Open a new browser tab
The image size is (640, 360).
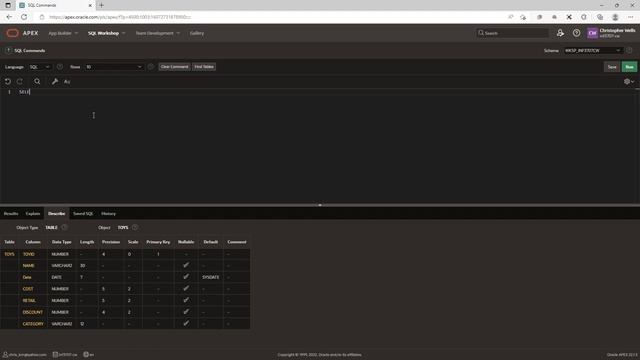click(102, 5)
